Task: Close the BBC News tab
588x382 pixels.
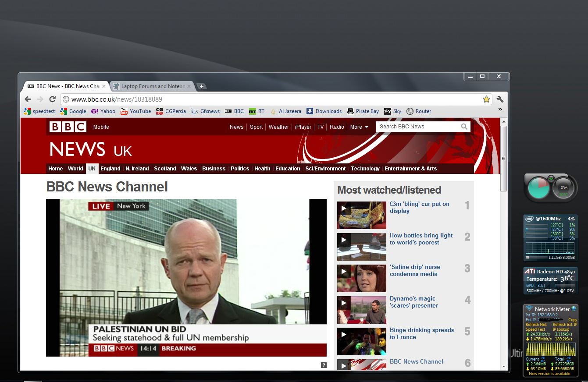Action: (104, 86)
